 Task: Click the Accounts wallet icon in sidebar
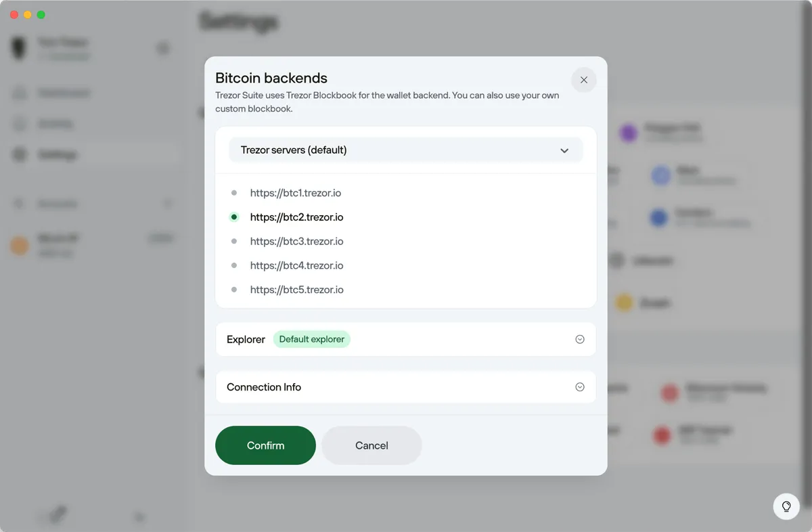(18, 203)
